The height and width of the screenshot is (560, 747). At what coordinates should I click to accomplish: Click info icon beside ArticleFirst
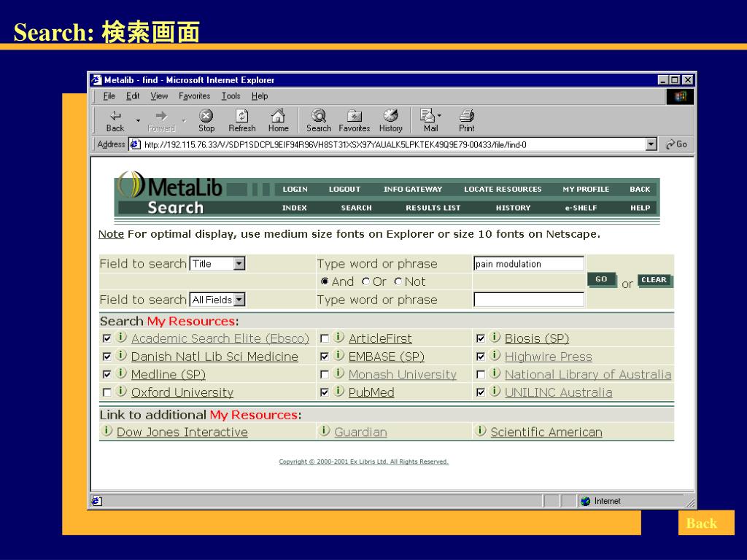pyautogui.click(x=338, y=337)
